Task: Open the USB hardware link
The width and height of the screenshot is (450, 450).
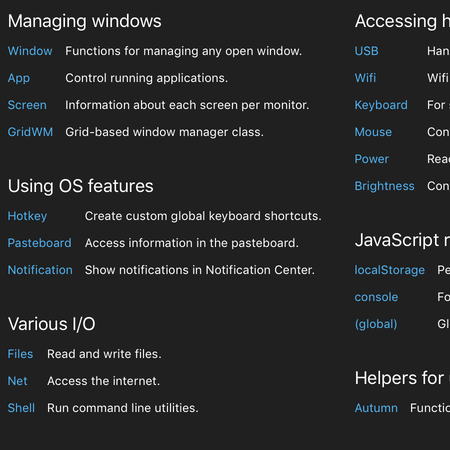Action: pos(367,51)
